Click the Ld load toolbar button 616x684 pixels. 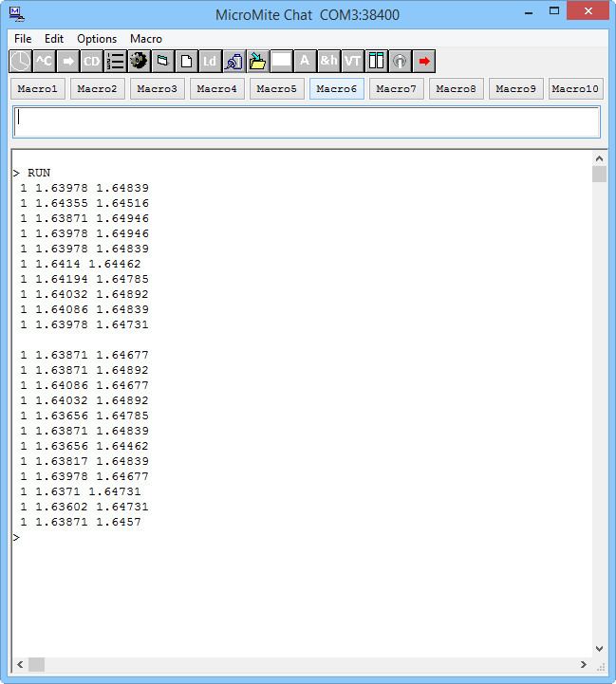click(210, 61)
